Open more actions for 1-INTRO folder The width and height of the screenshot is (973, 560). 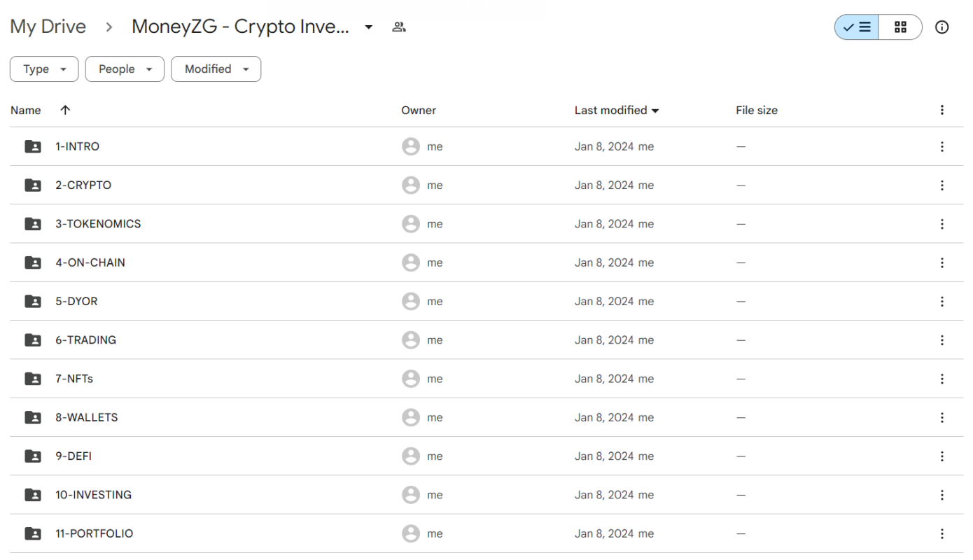(941, 147)
